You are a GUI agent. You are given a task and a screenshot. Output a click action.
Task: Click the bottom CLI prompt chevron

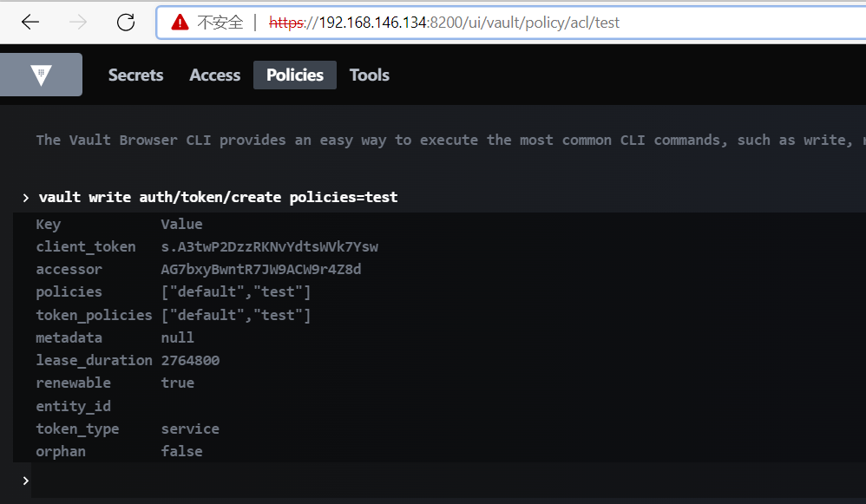pyautogui.click(x=26, y=481)
